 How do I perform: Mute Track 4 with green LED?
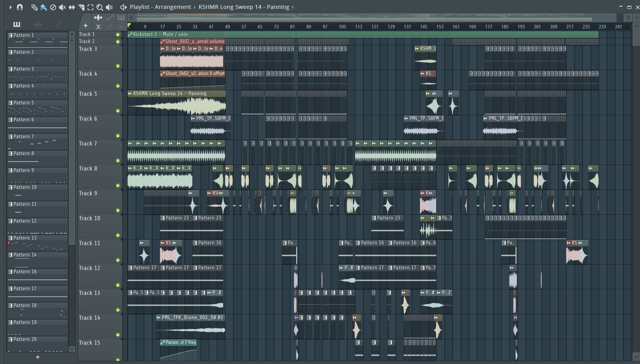(x=118, y=86)
